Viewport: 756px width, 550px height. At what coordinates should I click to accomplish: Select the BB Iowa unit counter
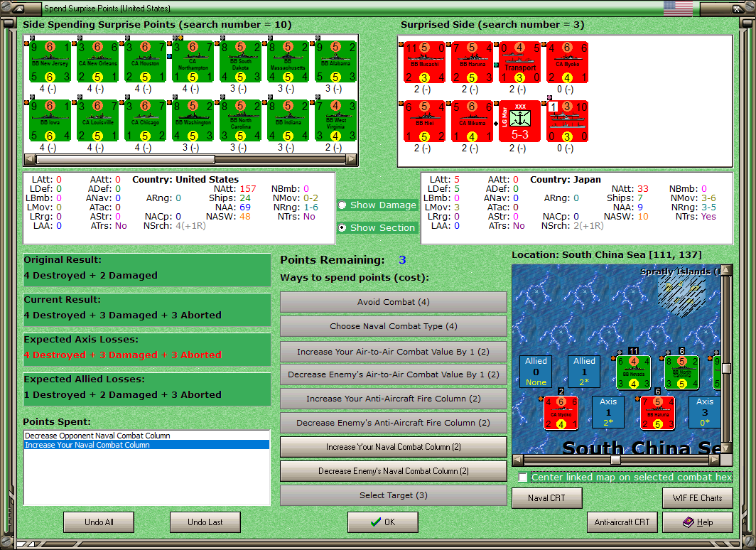(x=50, y=121)
